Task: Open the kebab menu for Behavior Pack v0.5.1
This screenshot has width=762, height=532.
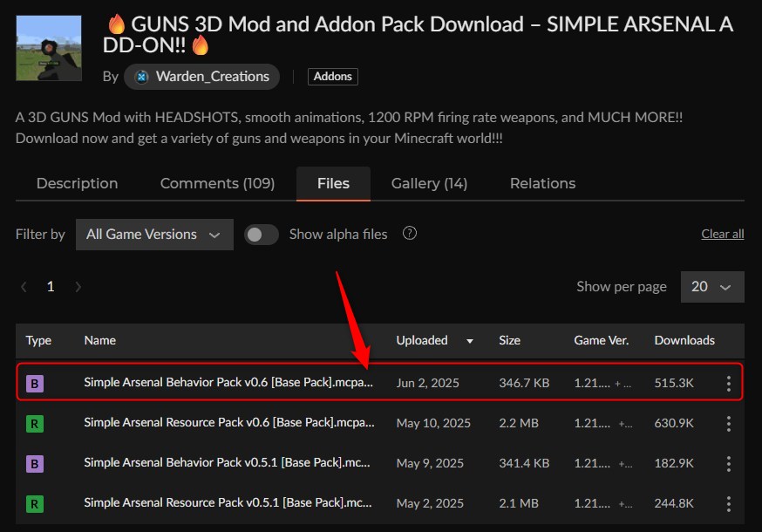Action: (x=728, y=463)
